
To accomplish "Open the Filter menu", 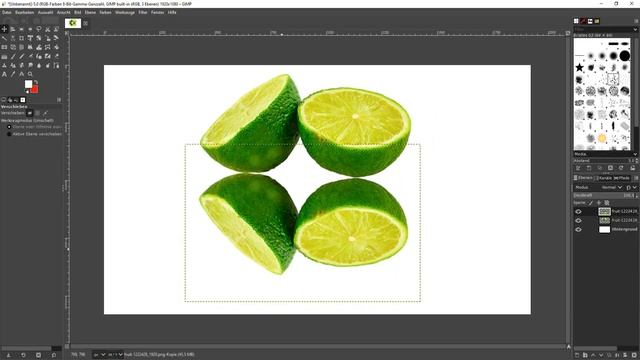I will pos(143,13).
